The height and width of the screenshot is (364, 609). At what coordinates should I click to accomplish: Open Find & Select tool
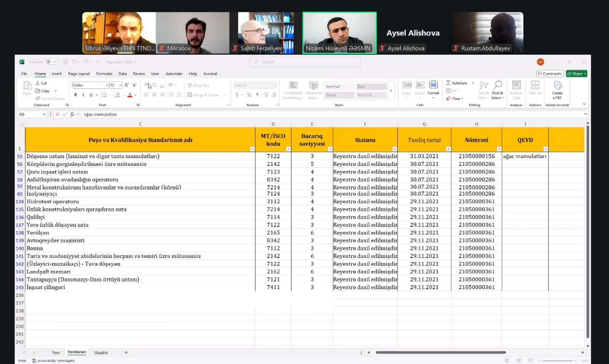click(x=497, y=90)
